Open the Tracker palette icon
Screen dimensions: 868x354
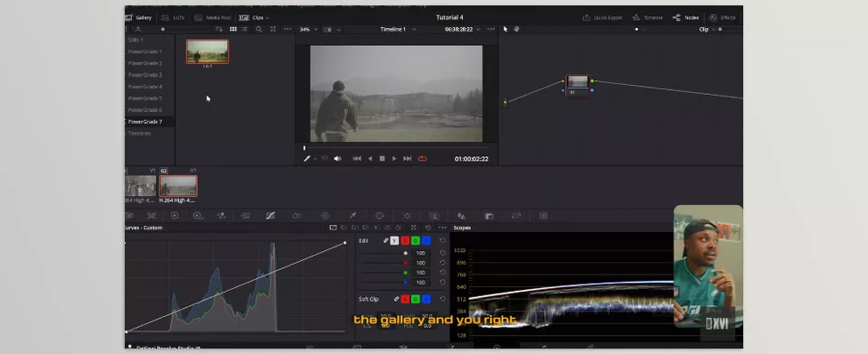pos(407,216)
